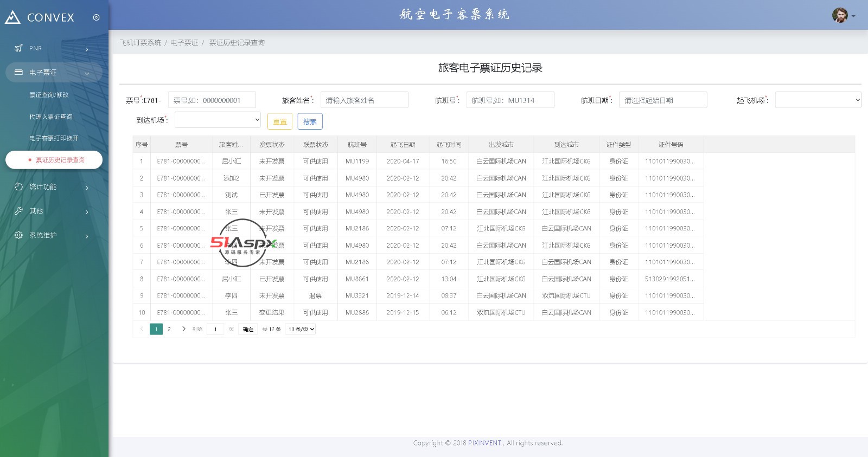Click the PNR airplane icon
The height and width of the screenshot is (457, 868).
(18, 48)
